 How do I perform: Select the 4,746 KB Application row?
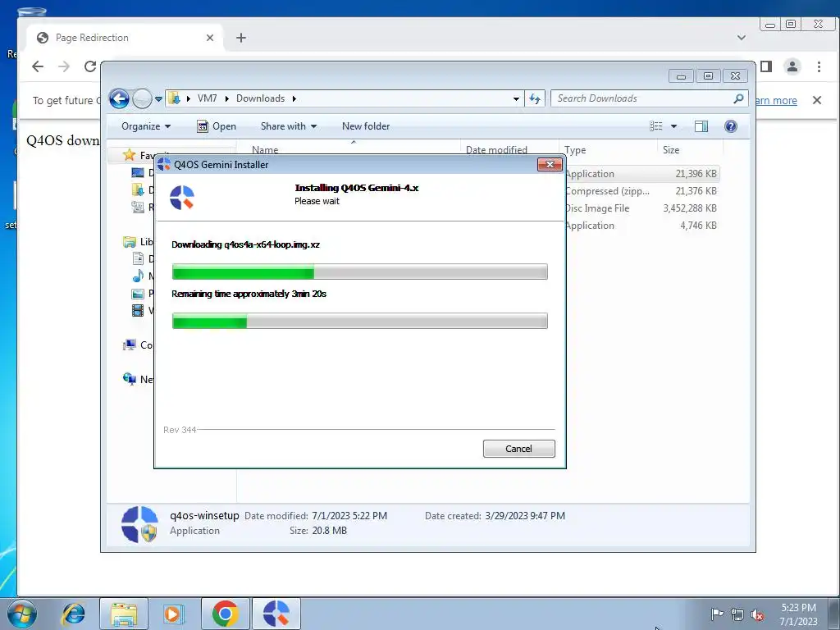[641, 226]
